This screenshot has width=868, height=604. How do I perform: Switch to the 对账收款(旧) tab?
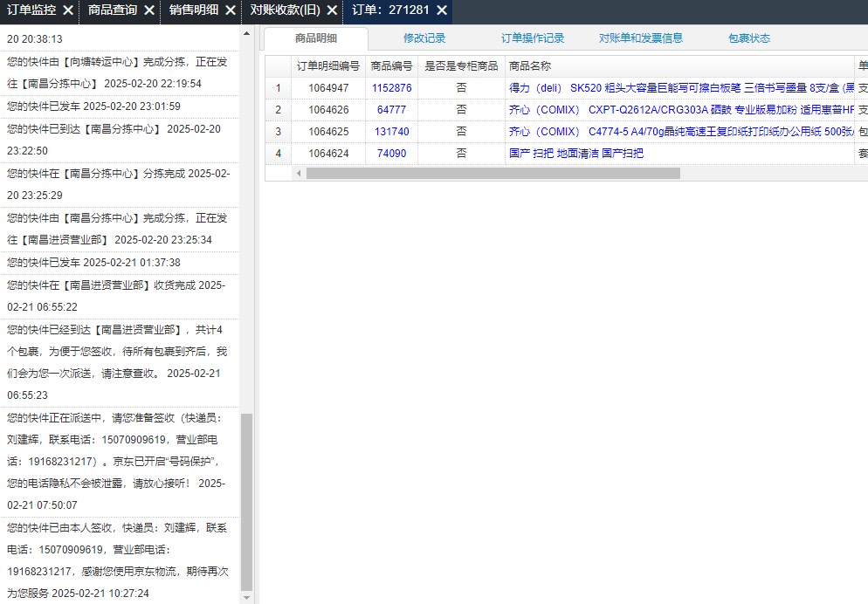click(x=285, y=10)
